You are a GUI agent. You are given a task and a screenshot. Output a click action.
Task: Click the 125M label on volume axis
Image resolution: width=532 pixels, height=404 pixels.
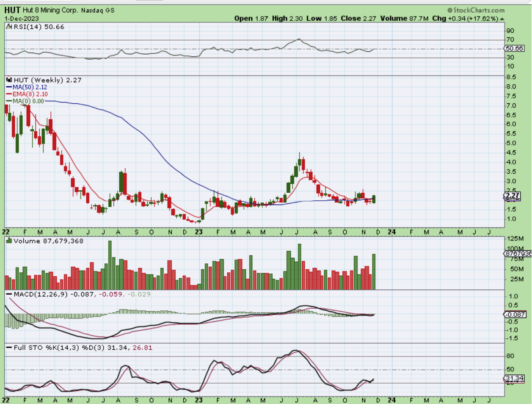pos(515,239)
